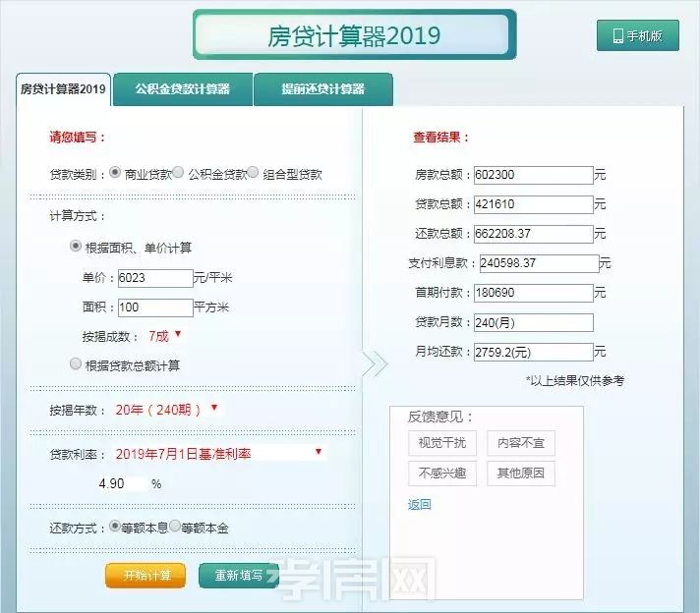Select the 公积金贷款 radio option

(x=178, y=173)
